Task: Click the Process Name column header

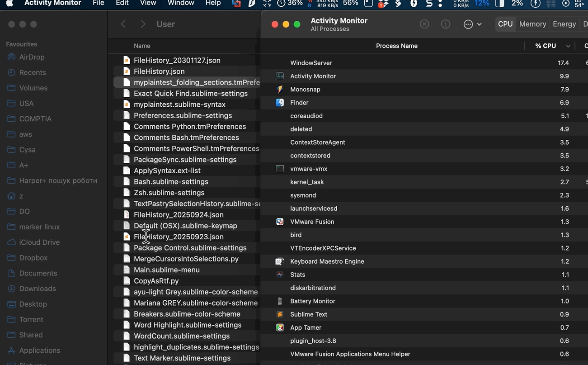Action: pos(396,46)
